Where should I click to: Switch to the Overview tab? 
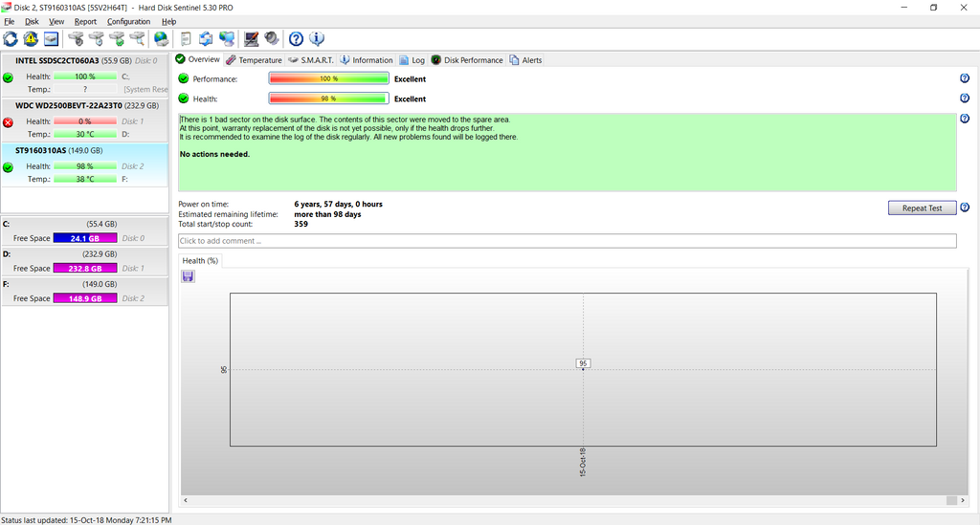pyautogui.click(x=197, y=59)
